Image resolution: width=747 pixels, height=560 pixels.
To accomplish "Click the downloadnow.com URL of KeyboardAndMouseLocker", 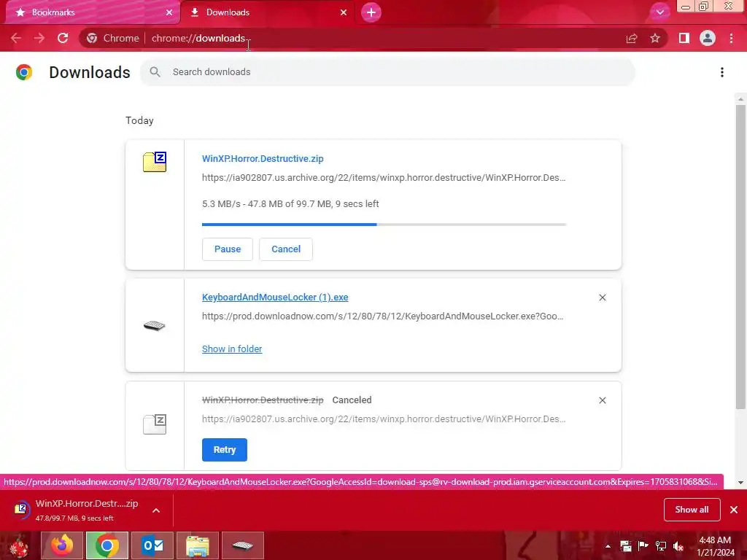I will click(382, 316).
